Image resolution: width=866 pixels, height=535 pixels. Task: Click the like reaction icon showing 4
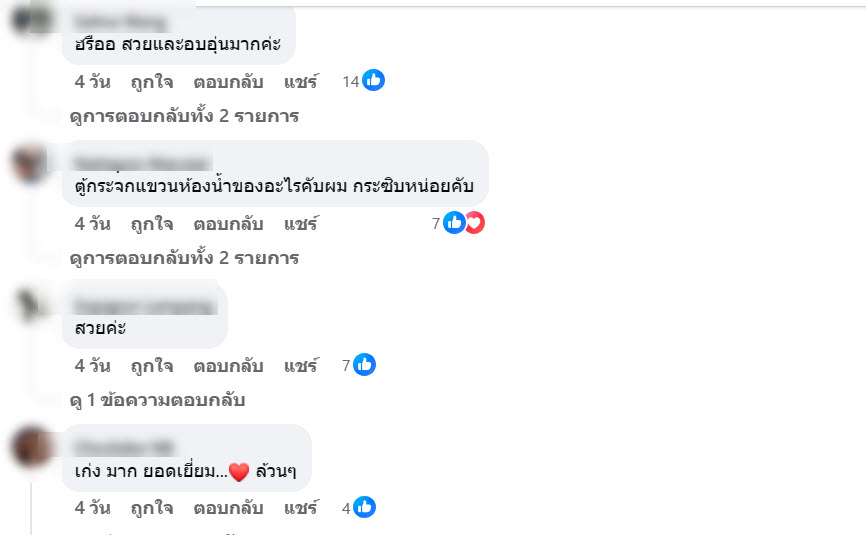364,508
